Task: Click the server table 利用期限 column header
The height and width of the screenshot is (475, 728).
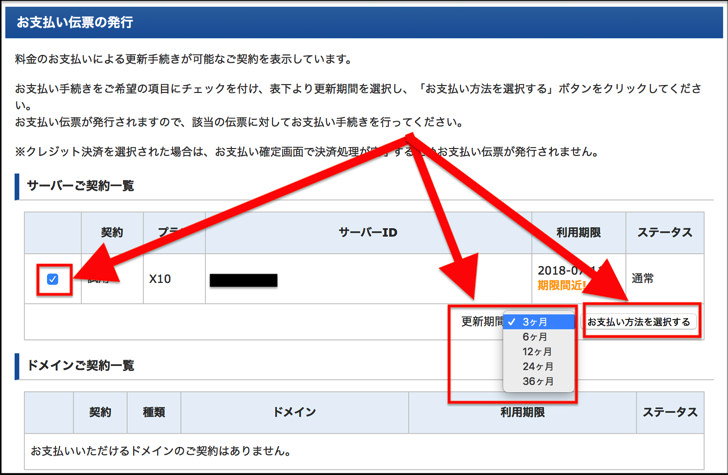Action: point(578,233)
